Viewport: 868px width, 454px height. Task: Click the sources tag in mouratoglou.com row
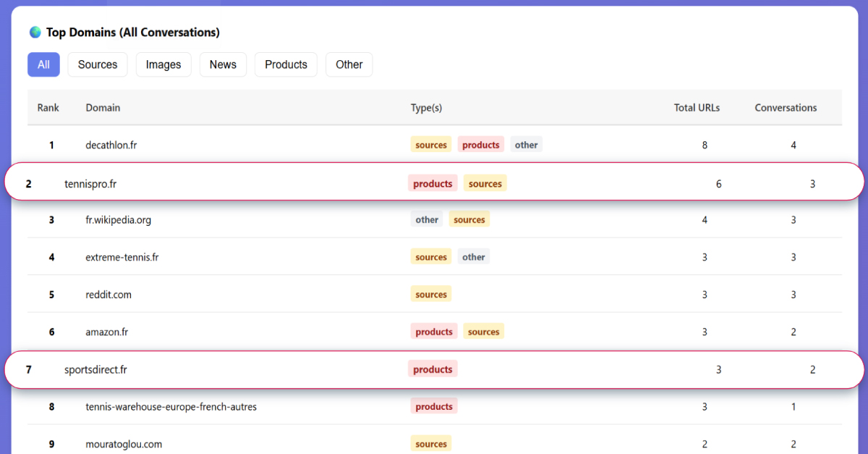tap(431, 444)
